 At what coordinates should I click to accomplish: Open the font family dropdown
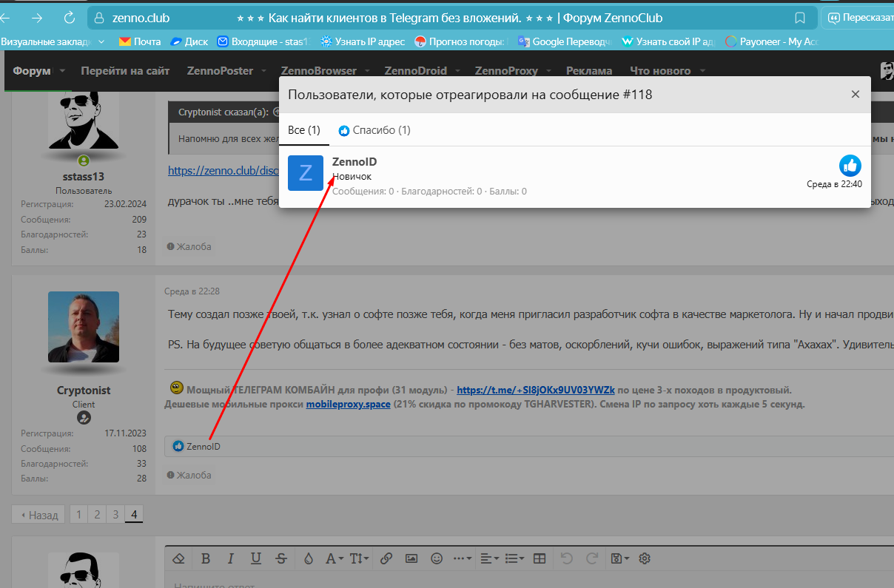[334, 558]
